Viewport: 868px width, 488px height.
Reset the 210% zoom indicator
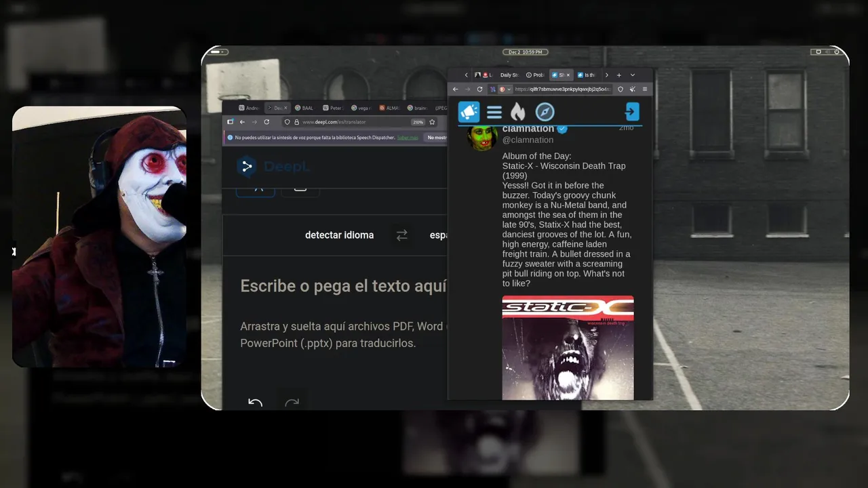tap(418, 122)
